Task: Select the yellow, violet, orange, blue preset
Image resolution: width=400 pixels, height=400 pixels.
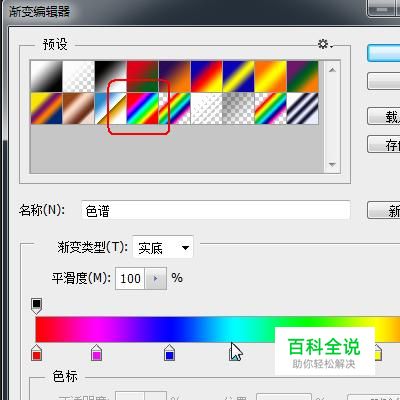Action: tap(46, 108)
